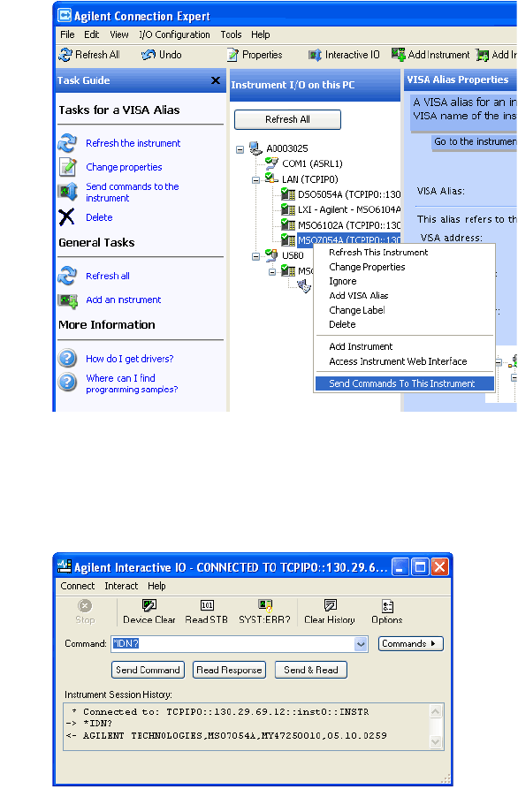Screen dimensions: 518x812
Task: Collapse the MSO node under USB0
Action: tap(272, 271)
